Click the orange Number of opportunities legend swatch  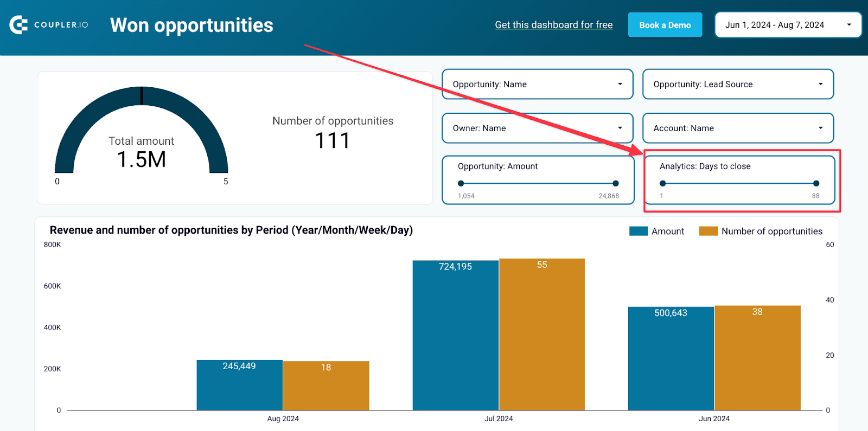click(709, 231)
